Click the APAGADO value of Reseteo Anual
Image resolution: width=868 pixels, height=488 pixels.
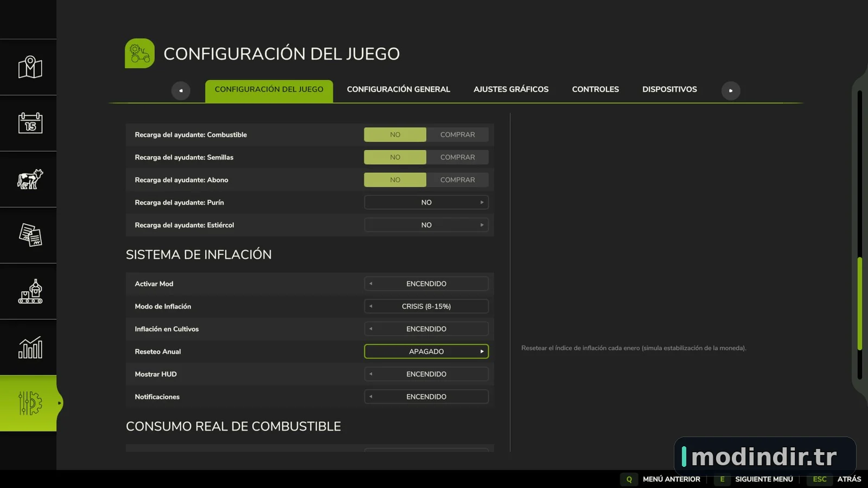(426, 351)
